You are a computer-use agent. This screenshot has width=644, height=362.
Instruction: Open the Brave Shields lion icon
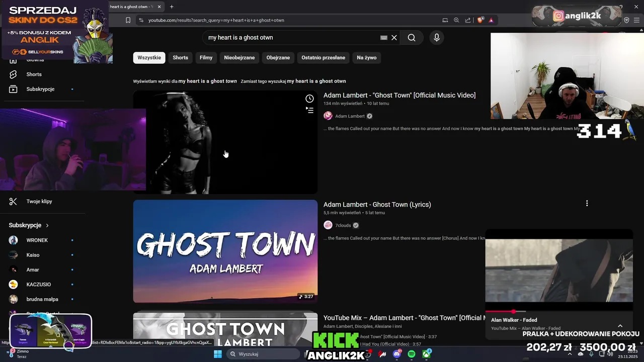click(480, 20)
